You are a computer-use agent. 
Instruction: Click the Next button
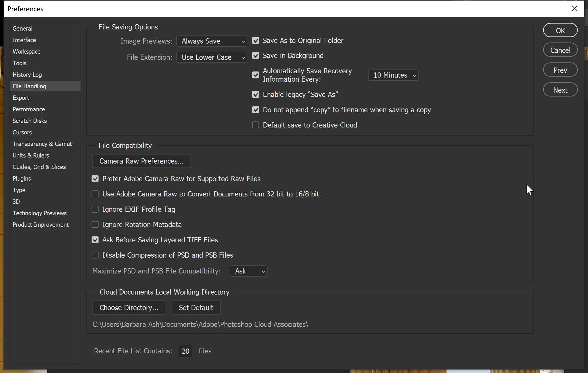coord(560,90)
